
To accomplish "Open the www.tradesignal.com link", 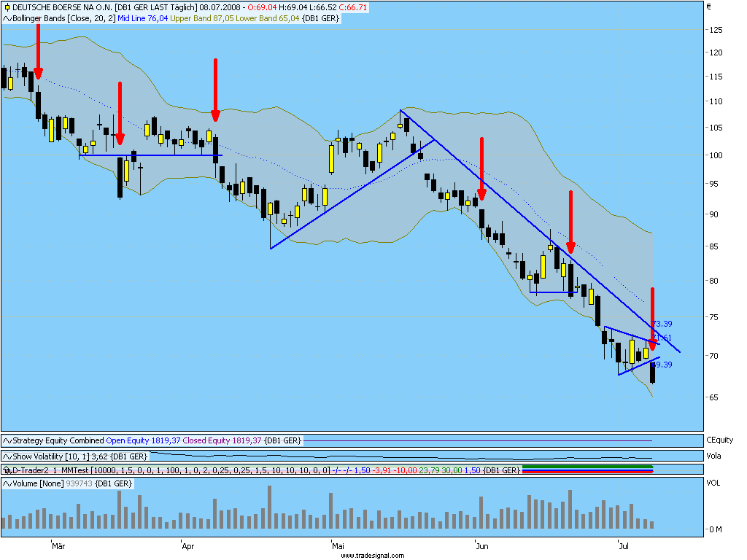I will point(373,556).
